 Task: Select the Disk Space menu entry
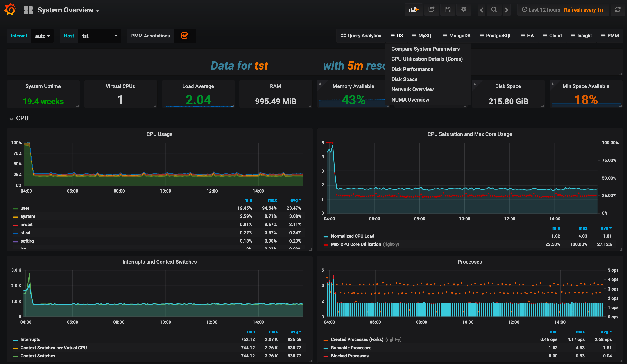point(404,79)
